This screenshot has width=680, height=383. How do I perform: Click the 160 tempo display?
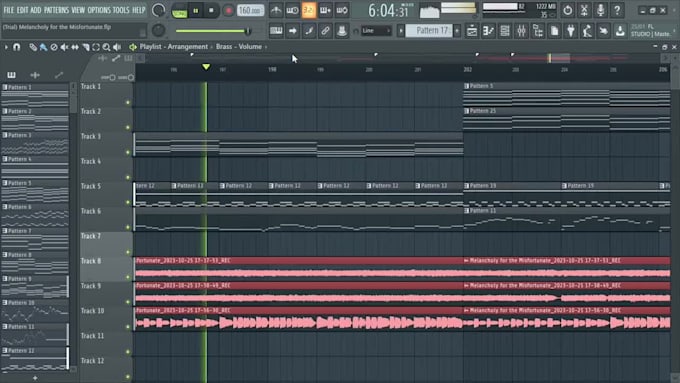pyautogui.click(x=250, y=10)
